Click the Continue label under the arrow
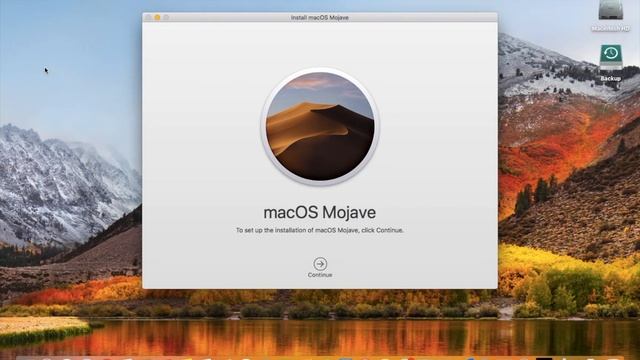The width and height of the screenshot is (640, 360). 320,275
